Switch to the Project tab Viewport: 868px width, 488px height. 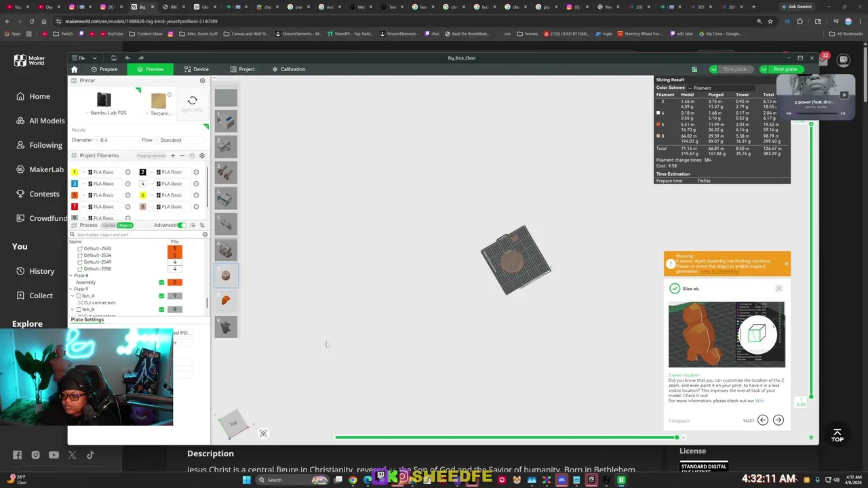pyautogui.click(x=242, y=69)
